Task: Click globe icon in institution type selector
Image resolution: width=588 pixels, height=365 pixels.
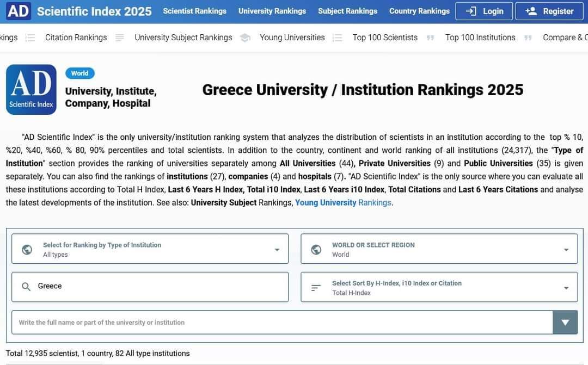Action: (27, 249)
